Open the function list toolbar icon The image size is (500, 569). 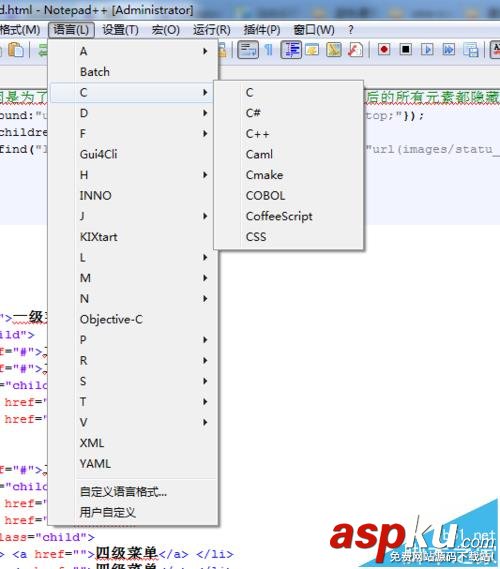tap(355, 50)
